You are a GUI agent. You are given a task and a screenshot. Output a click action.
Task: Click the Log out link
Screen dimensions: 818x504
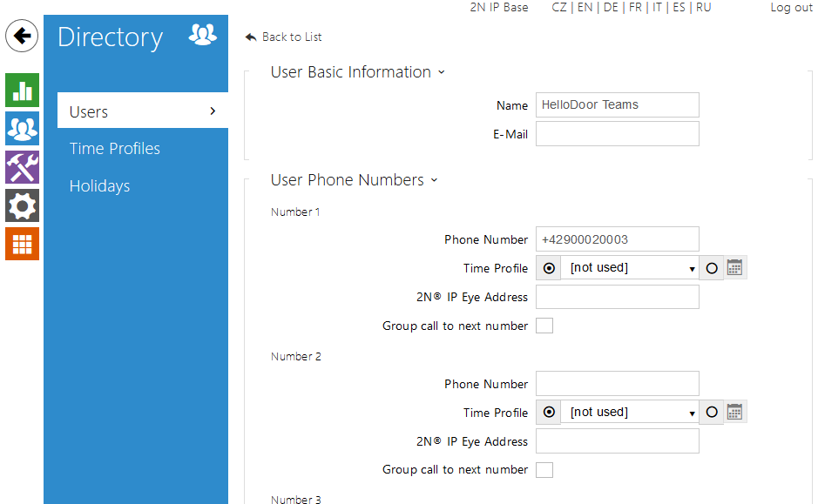click(791, 8)
